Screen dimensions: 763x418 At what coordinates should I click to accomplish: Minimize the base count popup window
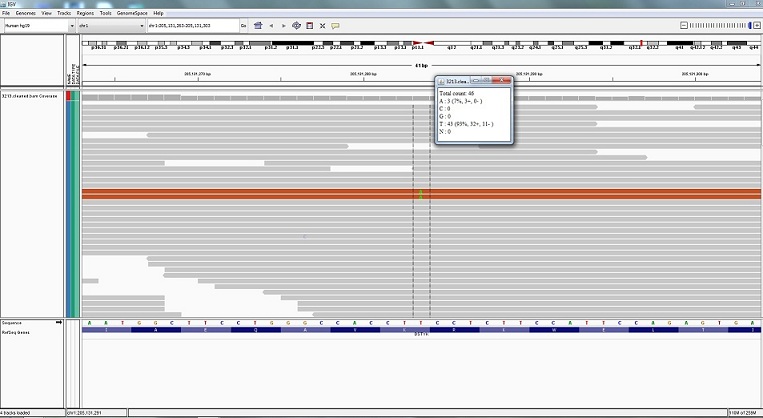[476, 81]
